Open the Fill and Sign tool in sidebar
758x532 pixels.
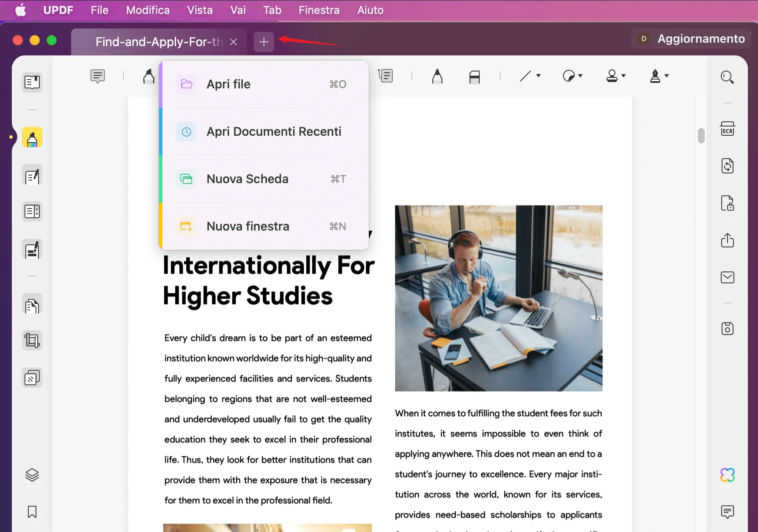click(x=32, y=250)
